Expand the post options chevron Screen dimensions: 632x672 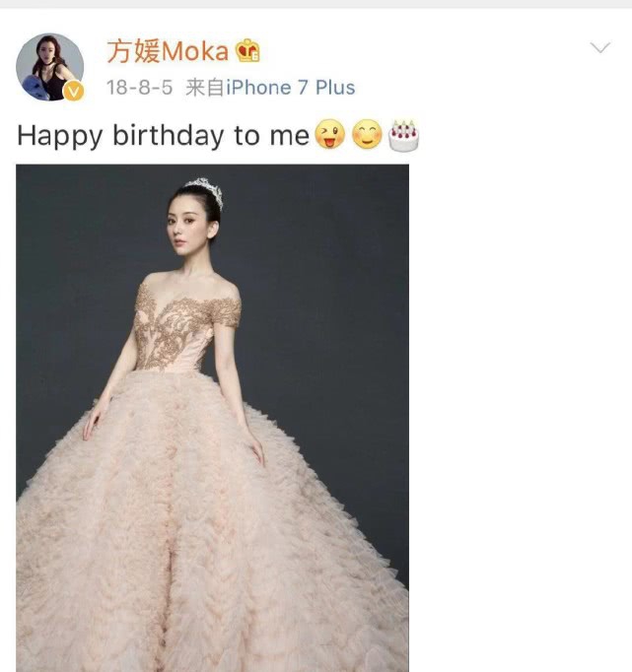pos(599,46)
